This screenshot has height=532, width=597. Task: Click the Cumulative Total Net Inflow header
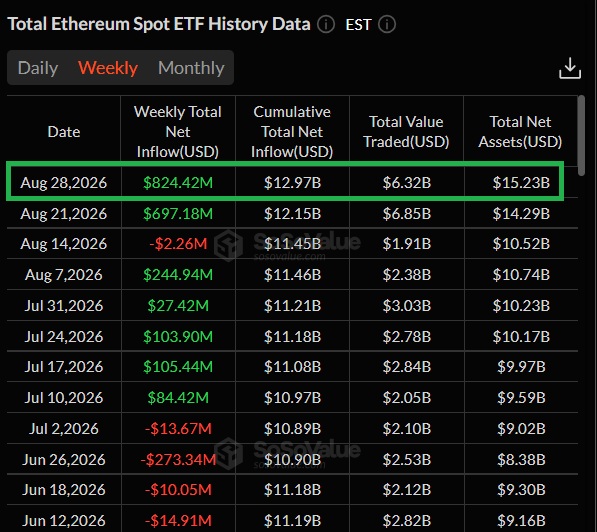tap(292, 132)
